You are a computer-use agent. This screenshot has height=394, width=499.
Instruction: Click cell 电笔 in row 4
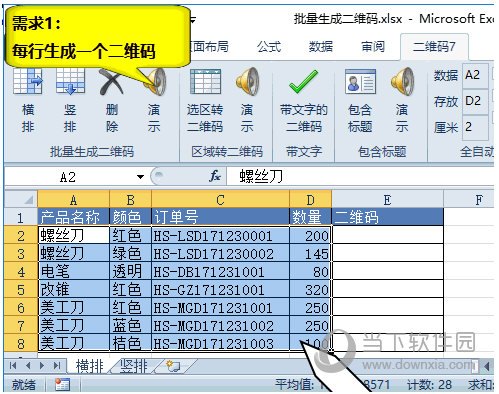pos(74,271)
